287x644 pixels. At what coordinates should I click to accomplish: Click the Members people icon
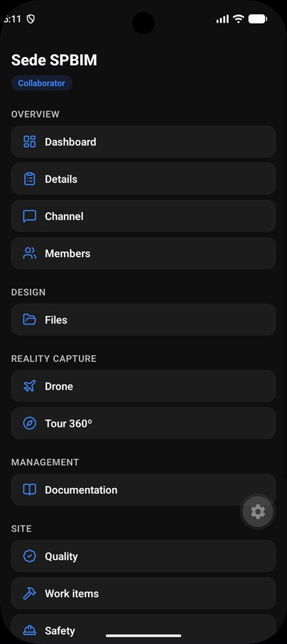tap(29, 254)
